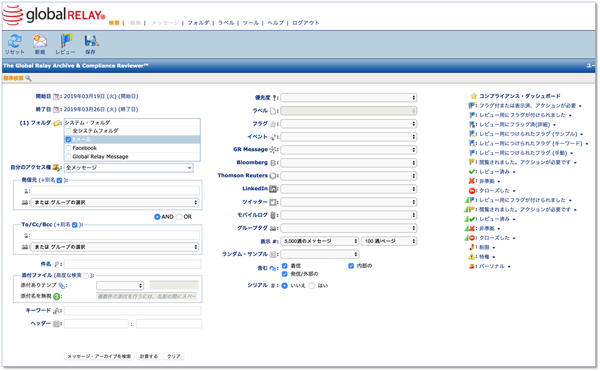Open the 優先度 dropdown
Screen dimensions: 600x371
pos(349,98)
